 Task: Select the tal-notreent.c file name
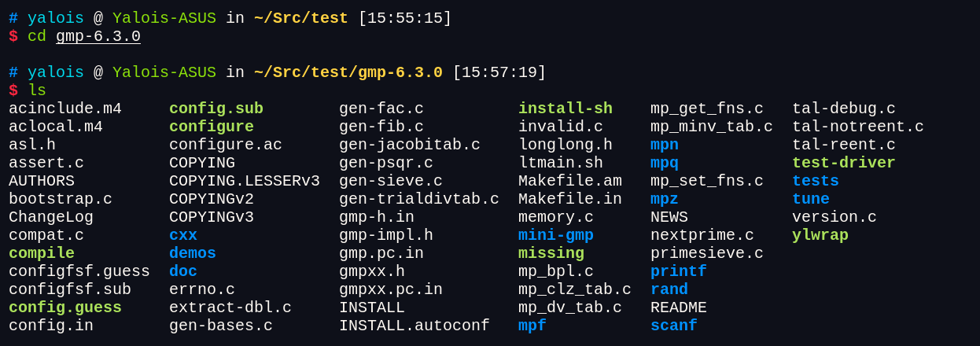pos(857,127)
